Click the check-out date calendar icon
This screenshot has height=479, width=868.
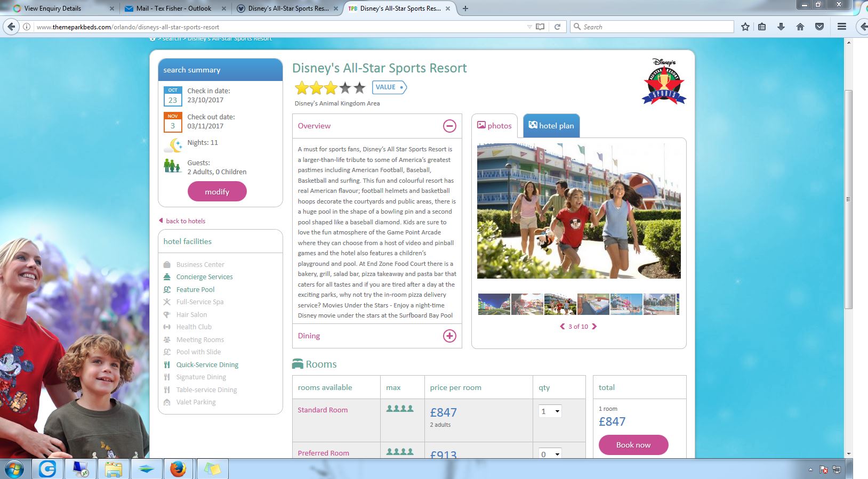(173, 122)
